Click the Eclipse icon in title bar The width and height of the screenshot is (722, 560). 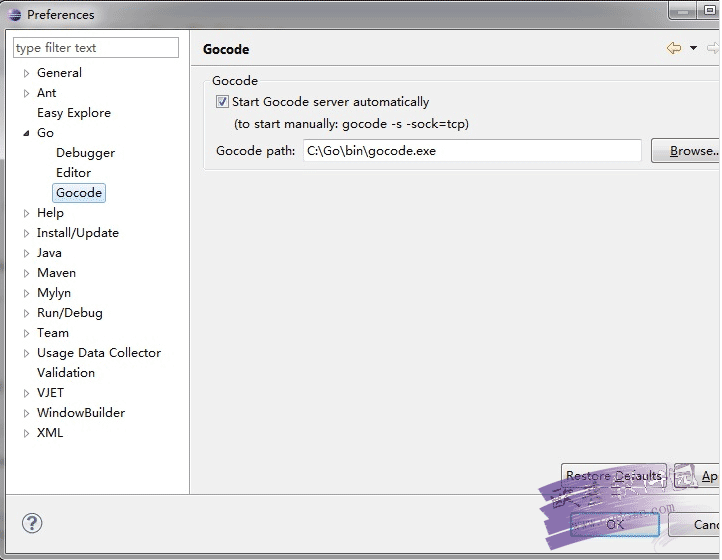(x=15, y=15)
